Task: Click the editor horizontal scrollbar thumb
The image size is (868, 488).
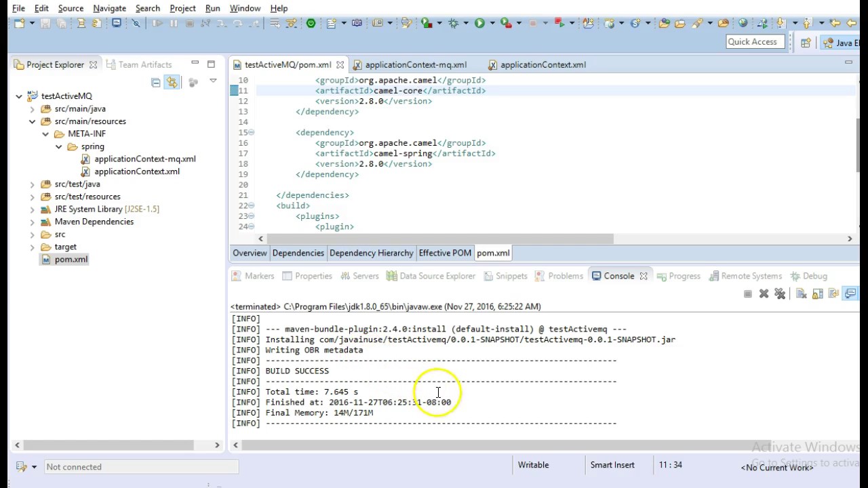Action: point(440,239)
